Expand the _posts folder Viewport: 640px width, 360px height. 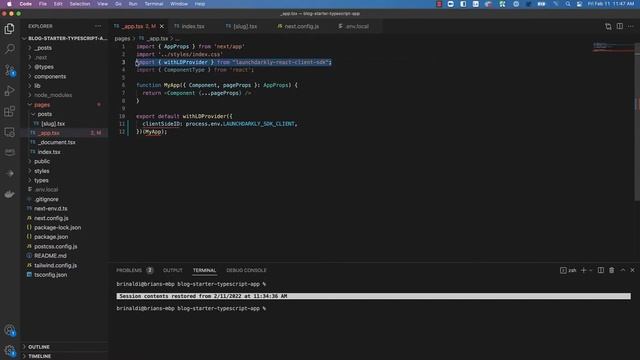coord(43,48)
